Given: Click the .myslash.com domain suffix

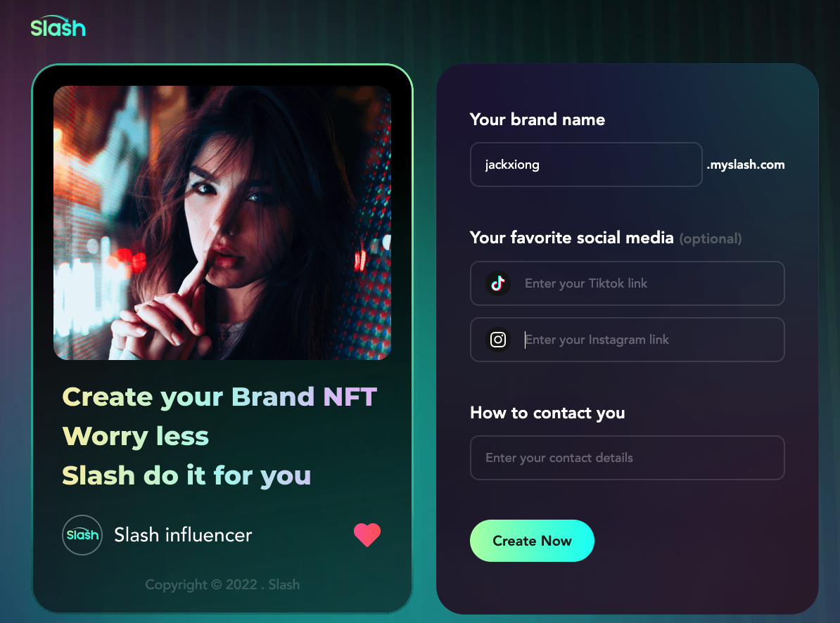Looking at the screenshot, I should [746, 165].
